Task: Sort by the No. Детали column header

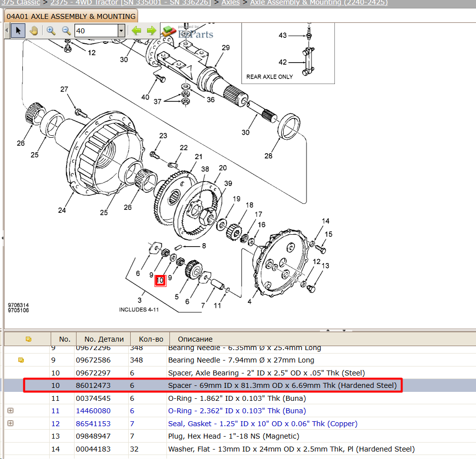Action: (104, 339)
